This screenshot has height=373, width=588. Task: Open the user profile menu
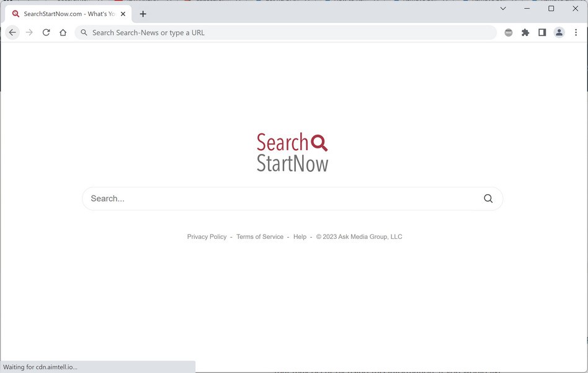tap(559, 33)
